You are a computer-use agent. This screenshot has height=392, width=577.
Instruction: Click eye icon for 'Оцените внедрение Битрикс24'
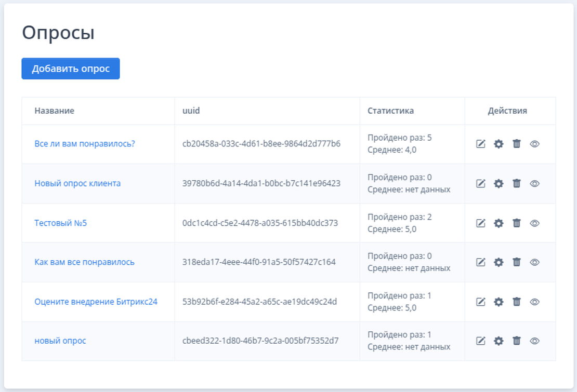(x=534, y=302)
